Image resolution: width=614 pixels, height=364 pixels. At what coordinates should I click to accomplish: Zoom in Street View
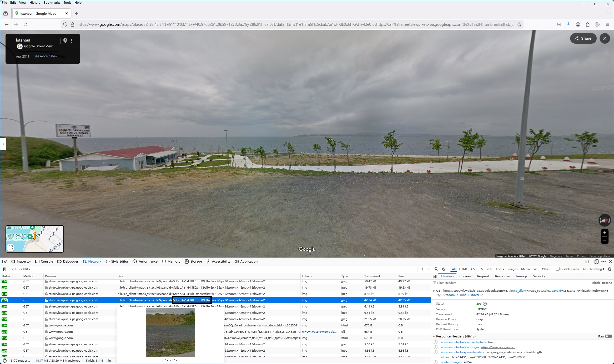[605, 233]
